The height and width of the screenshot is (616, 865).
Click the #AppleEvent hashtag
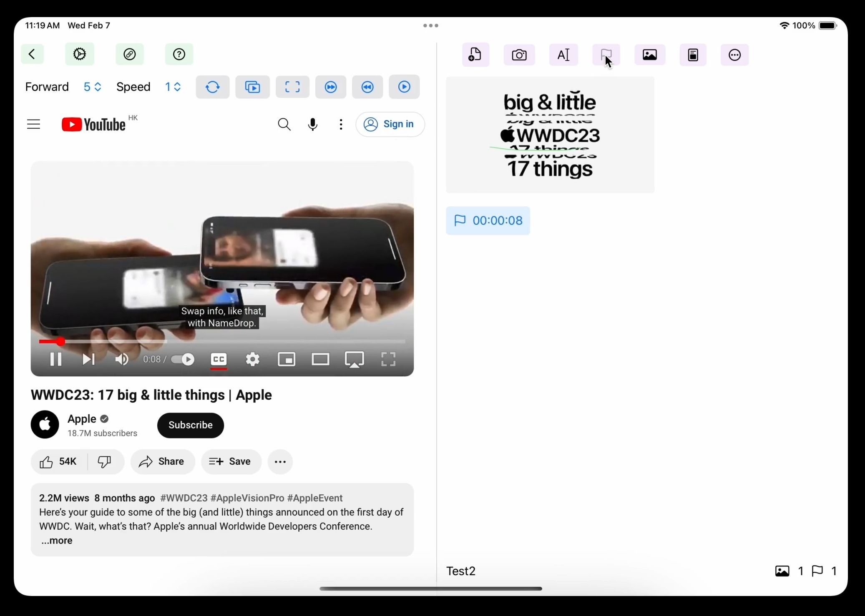[315, 498]
